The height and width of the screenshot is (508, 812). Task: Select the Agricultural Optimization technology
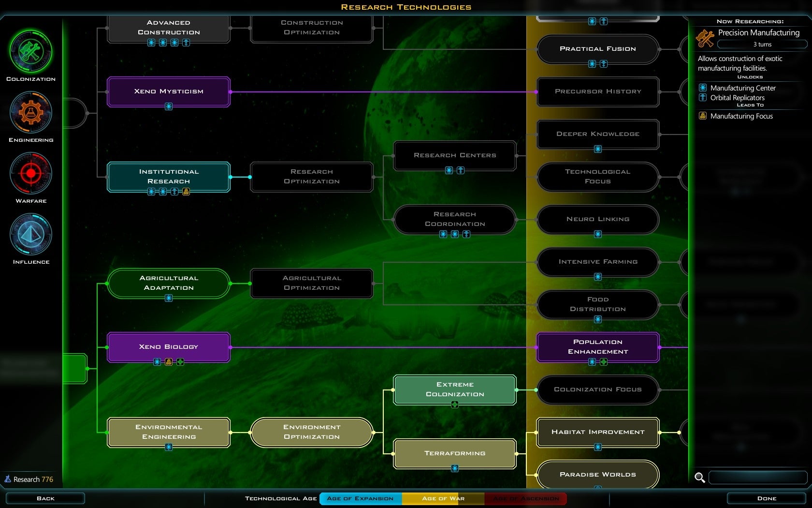(x=312, y=283)
